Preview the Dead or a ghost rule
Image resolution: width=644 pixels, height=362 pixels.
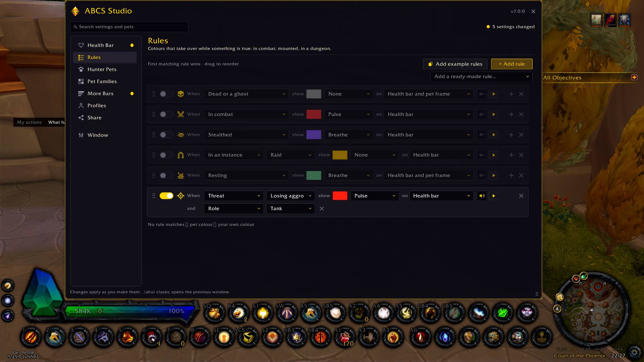[493, 94]
